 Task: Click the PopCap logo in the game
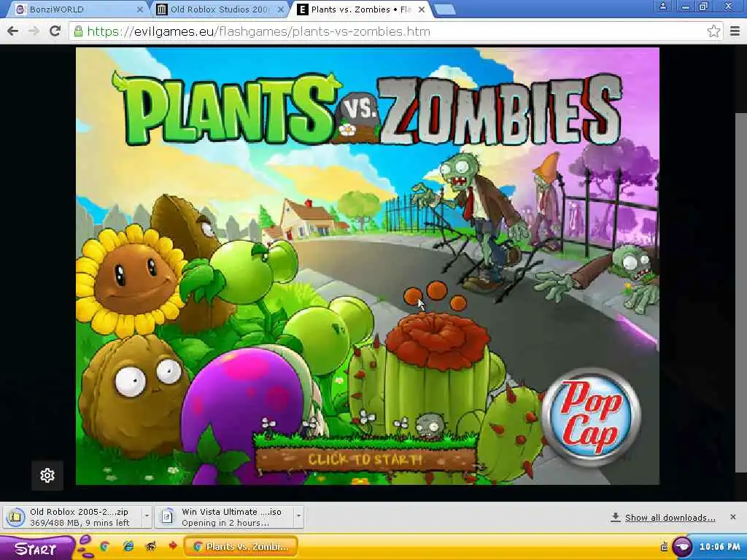(591, 418)
